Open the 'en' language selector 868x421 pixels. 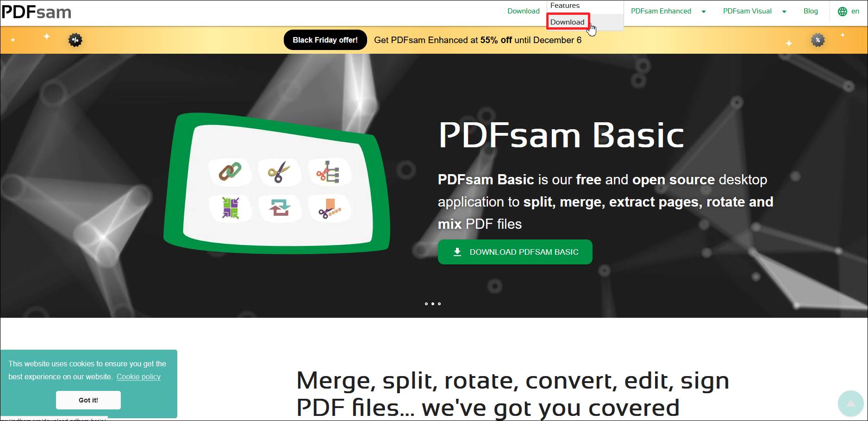pos(849,12)
